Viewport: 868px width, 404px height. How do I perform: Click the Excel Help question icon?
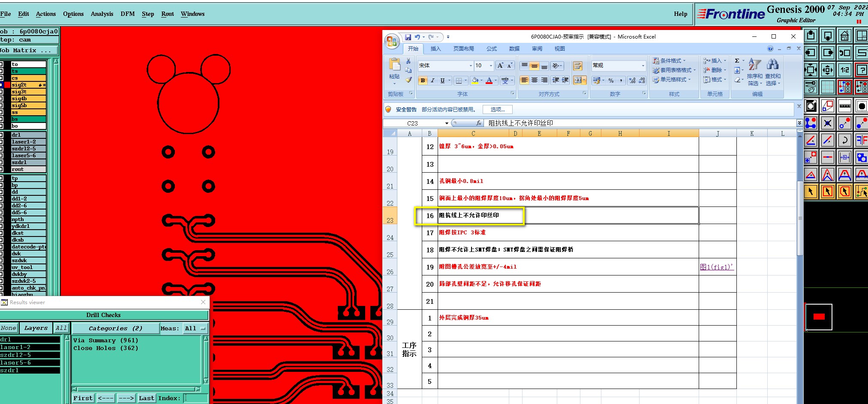point(770,48)
